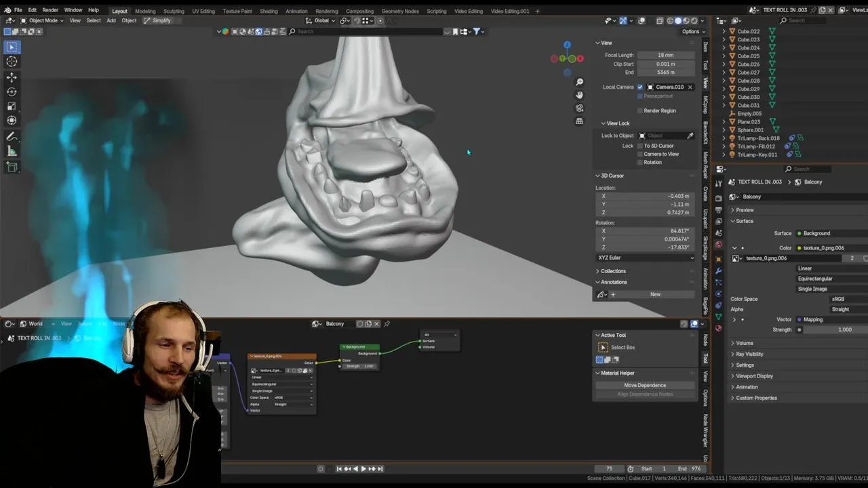The height and width of the screenshot is (488, 868).
Task: Toggle the Local Camera checkbox
Action: point(639,87)
